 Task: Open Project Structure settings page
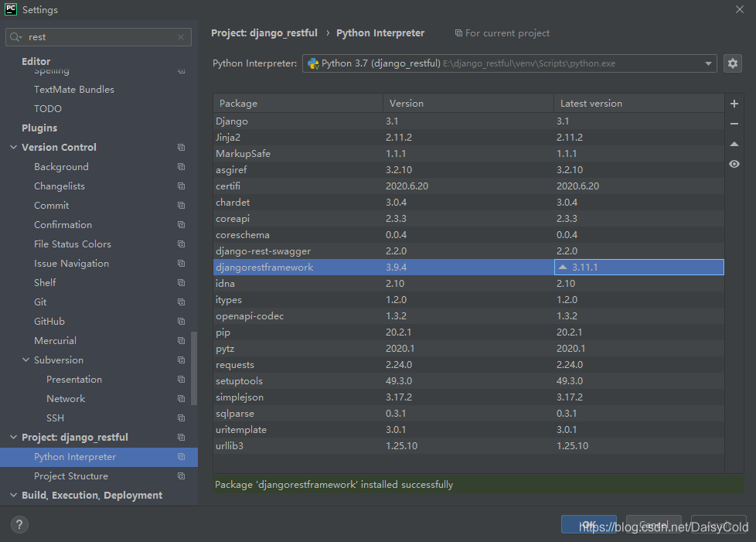coord(71,476)
